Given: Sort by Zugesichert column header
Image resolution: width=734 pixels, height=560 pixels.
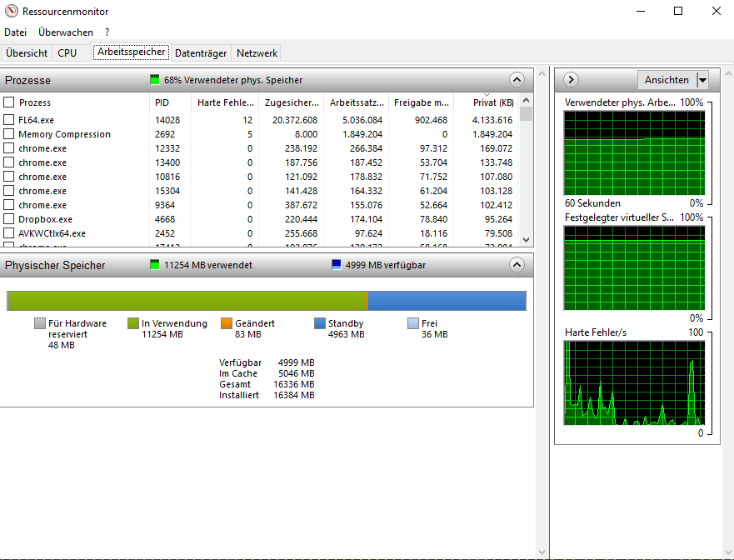Looking at the screenshot, I should point(291,102).
